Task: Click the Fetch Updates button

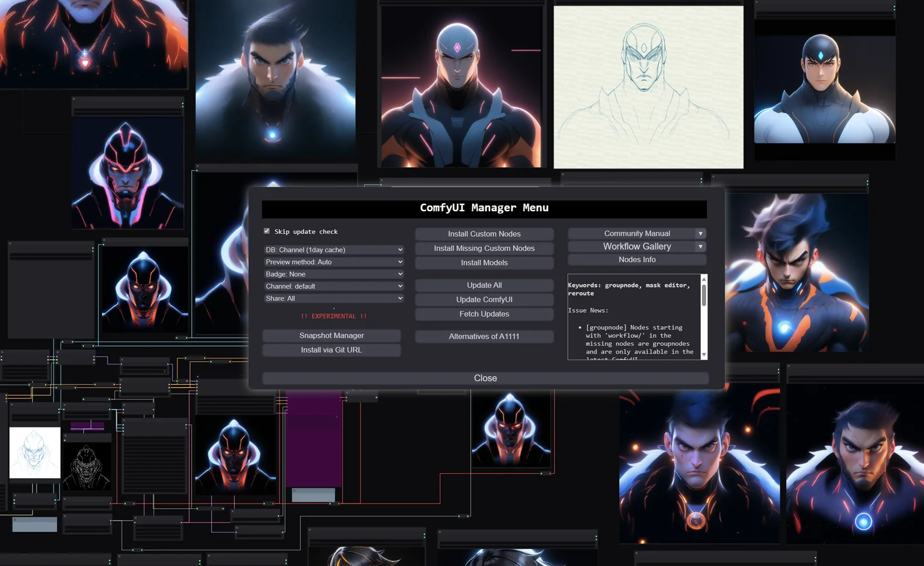Action: click(x=484, y=314)
